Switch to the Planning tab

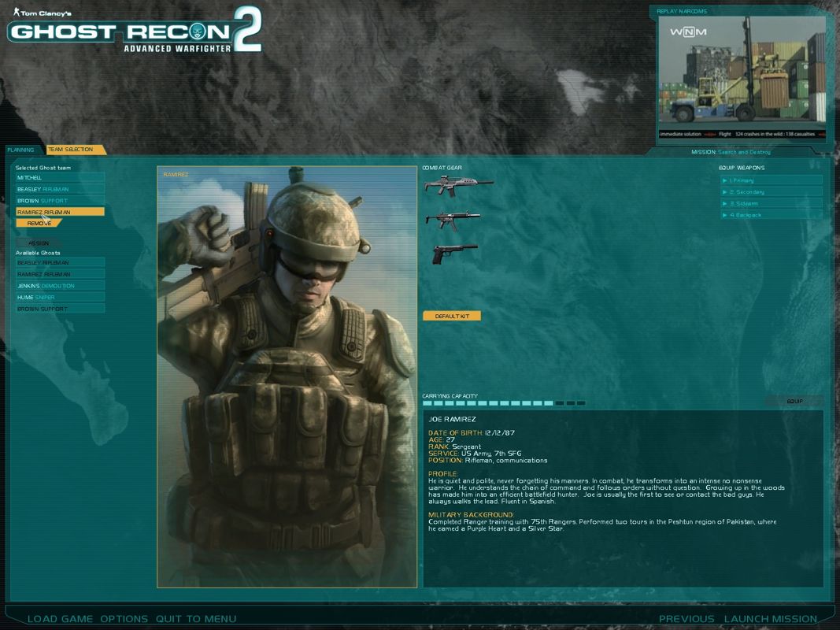[x=21, y=150]
